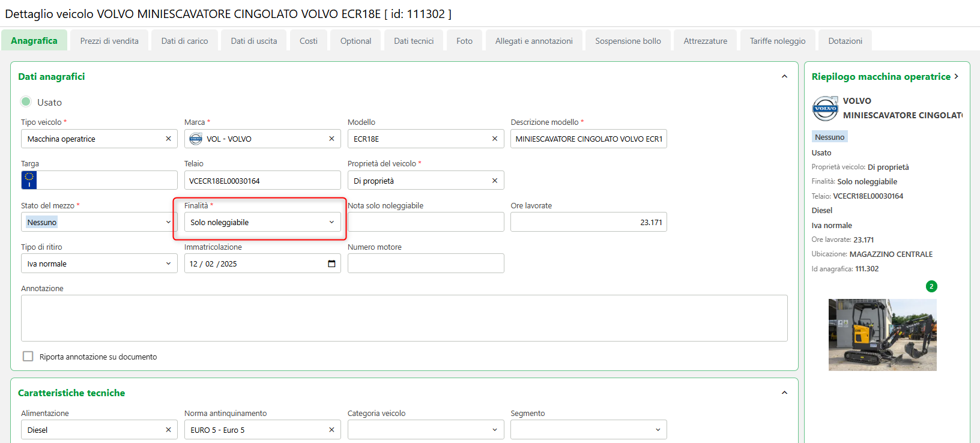The height and width of the screenshot is (443, 980).
Task: Clear the Tipo veicolo field value
Action: pos(168,139)
